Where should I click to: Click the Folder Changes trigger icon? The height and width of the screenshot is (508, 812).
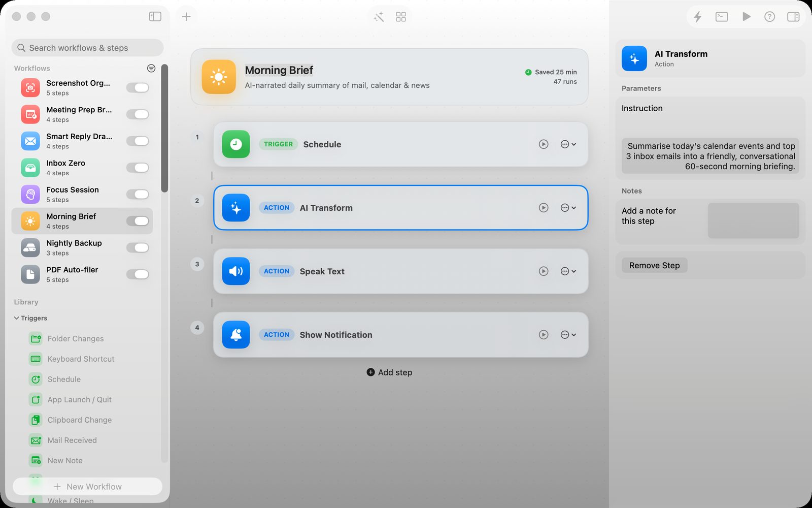click(x=36, y=339)
